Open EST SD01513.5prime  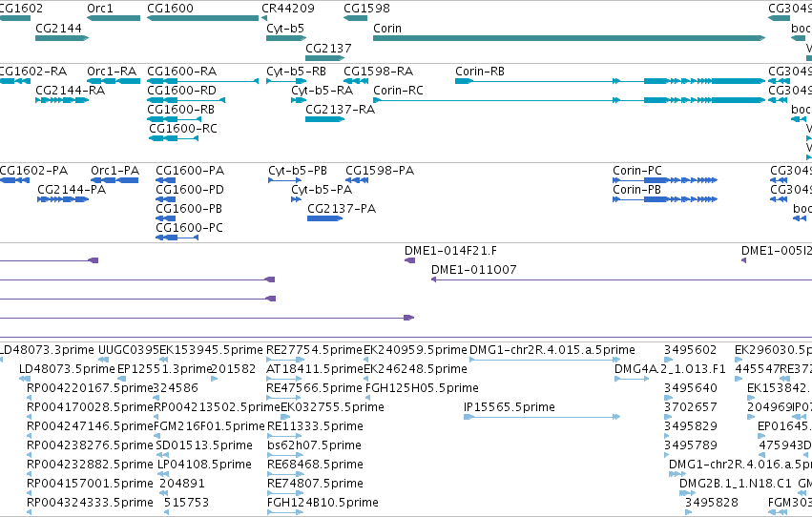204,446
